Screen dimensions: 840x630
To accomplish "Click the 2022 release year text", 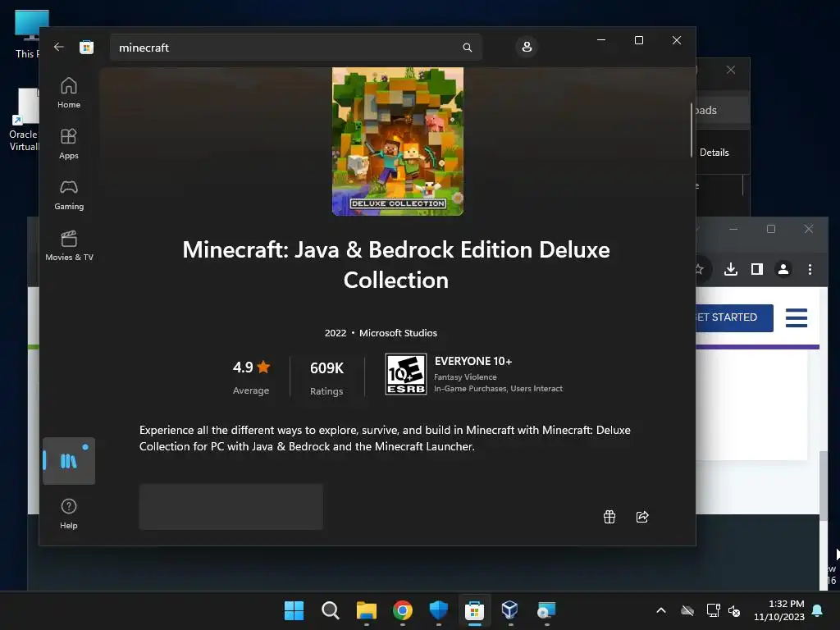I will click(x=336, y=333).
